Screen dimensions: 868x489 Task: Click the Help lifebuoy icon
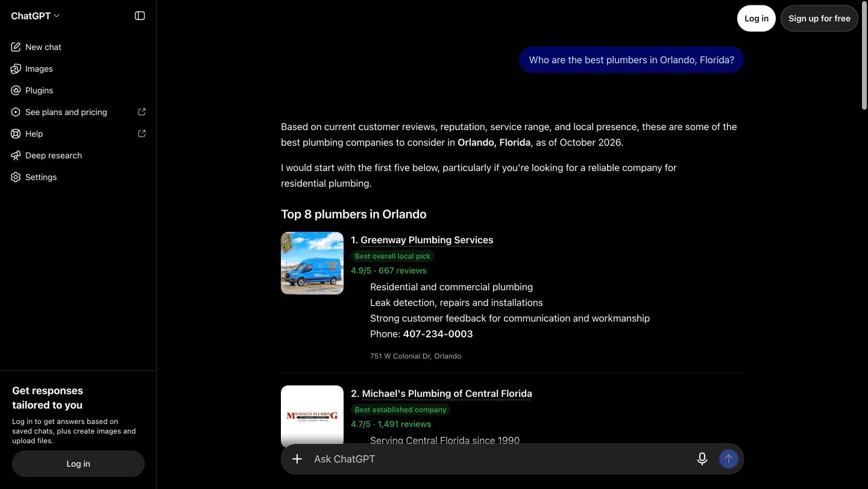click(x=16, y=134)
